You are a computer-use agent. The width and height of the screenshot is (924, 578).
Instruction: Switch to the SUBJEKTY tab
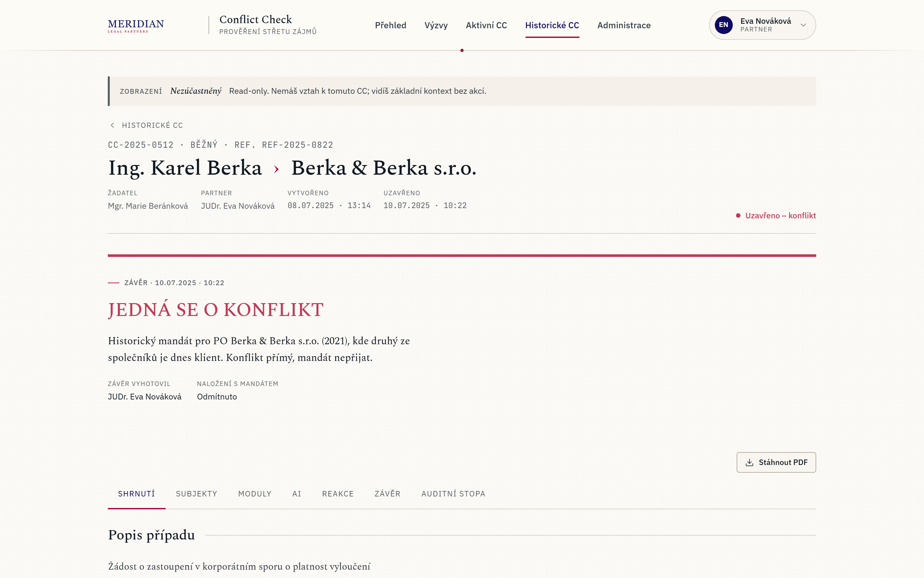click(x=196, y=494)
